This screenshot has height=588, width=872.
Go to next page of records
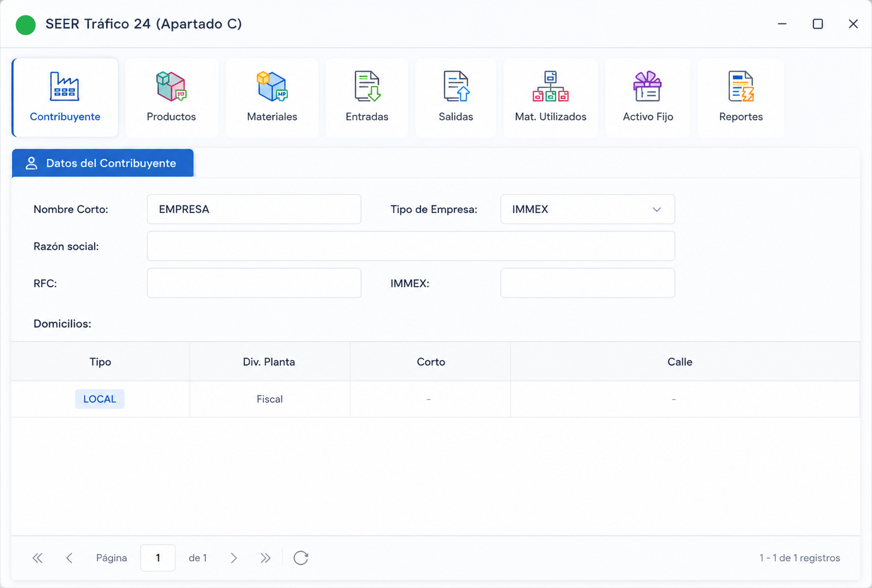tap(234, 558)
